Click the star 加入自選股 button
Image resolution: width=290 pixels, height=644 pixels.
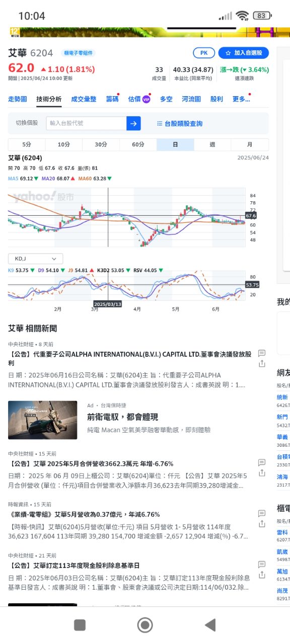(244, 53)
